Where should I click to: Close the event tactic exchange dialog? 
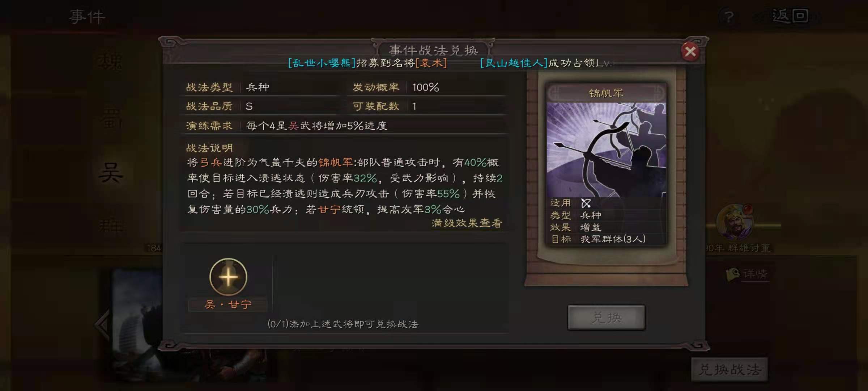click(690, 52)
